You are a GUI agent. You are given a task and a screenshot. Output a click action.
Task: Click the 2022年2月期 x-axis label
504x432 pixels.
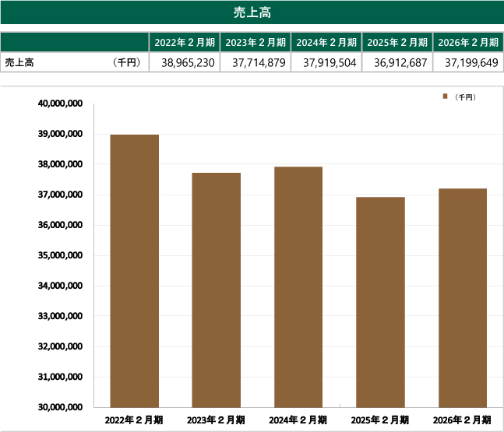(134, 420)
